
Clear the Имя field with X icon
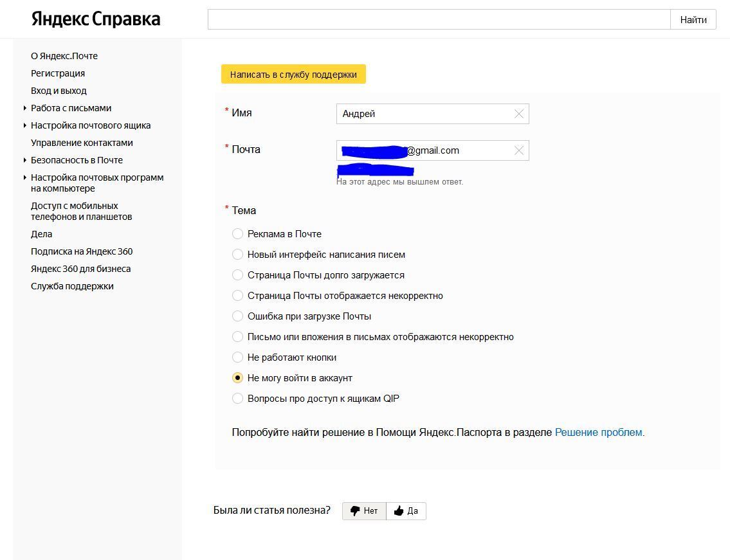pos(519,114)
